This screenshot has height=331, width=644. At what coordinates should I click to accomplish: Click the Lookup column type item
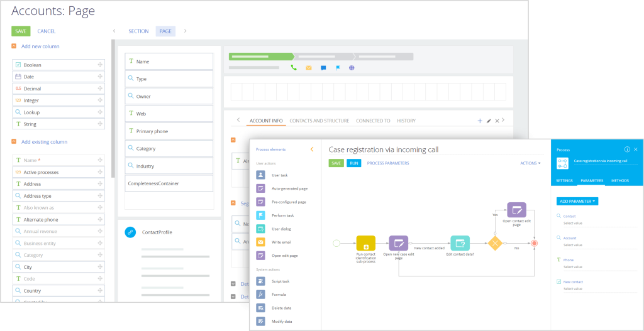pyautogui.click(x=58, y=112)
